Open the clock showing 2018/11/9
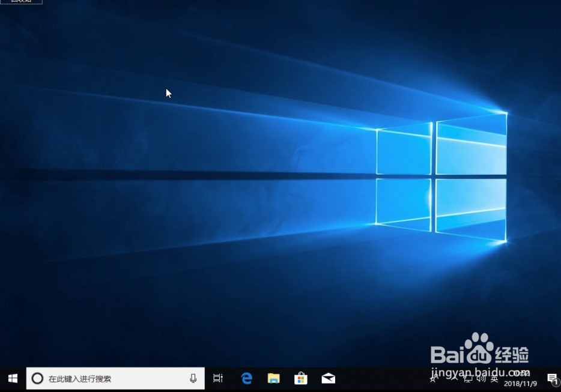This screenshot has height=392, width=561. pos(521,378)
